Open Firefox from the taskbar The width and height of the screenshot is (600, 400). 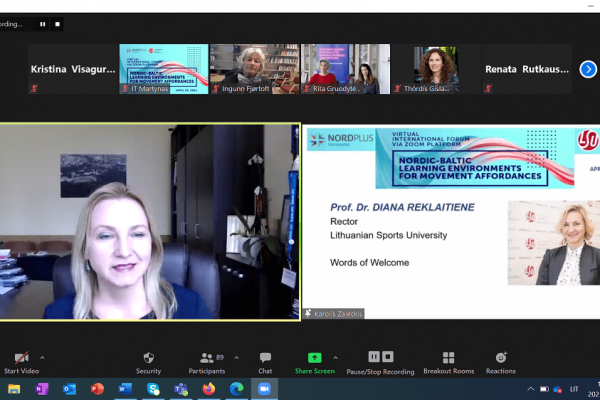pyautogui.click(x=209, y=389)
